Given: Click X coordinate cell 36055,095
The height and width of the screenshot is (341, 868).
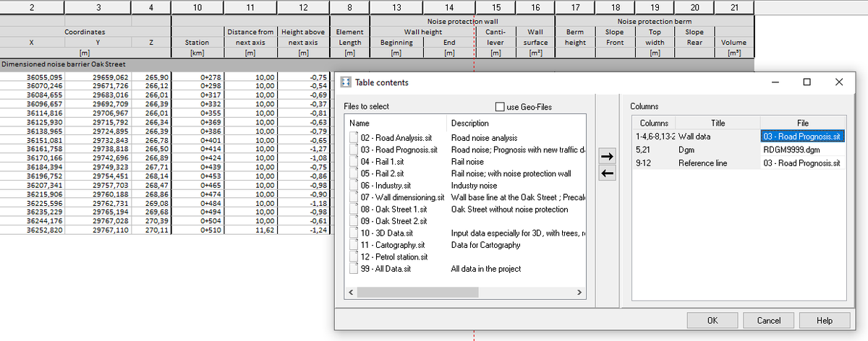Looking at the screenshot, I should [33, 76].
